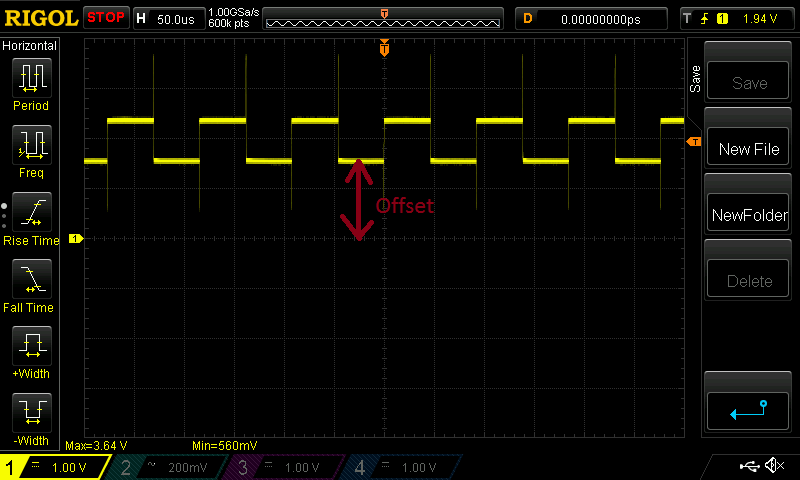Click the trigger level 1.94 V readout
This screenshot has height=480, width=800.
tap(760, 19)
